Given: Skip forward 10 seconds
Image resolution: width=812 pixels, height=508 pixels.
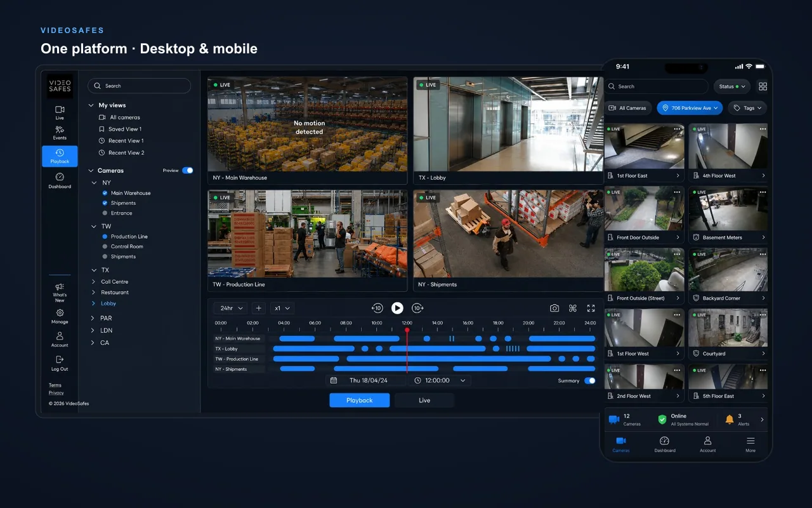Looking at the screenshot, I should [417, 308].
